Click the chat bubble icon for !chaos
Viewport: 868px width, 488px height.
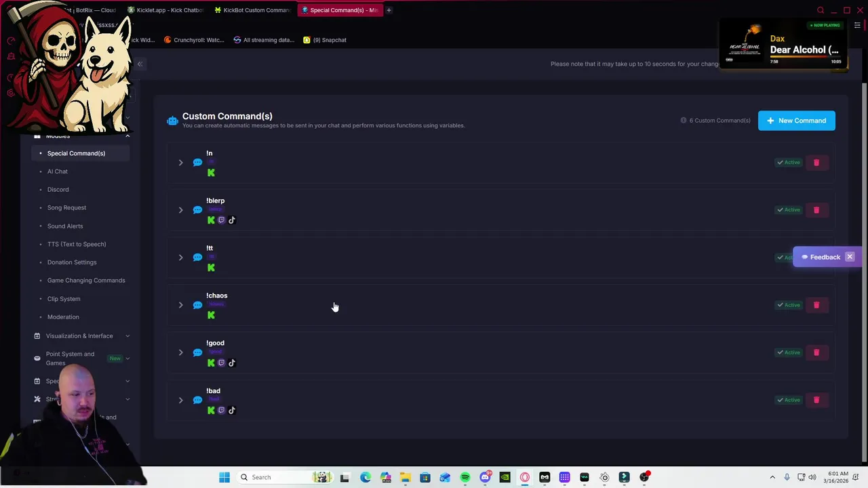tap(197, 305)
